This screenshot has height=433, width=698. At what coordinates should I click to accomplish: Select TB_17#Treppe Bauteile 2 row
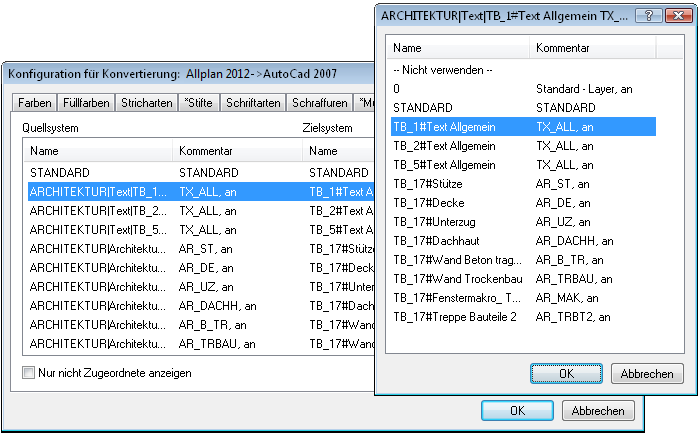coord(524,317)
